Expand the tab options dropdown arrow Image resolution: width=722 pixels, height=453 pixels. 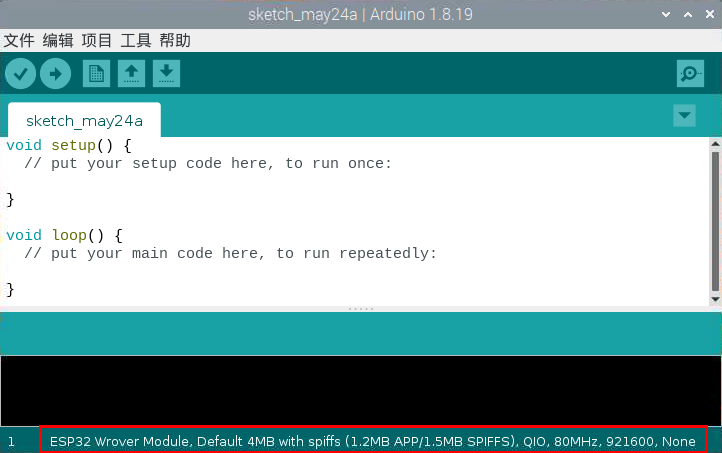[684, 116]
